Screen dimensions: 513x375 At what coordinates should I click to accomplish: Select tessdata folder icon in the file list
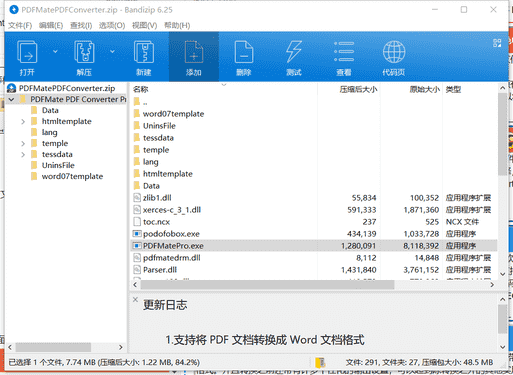pos(137,138)
